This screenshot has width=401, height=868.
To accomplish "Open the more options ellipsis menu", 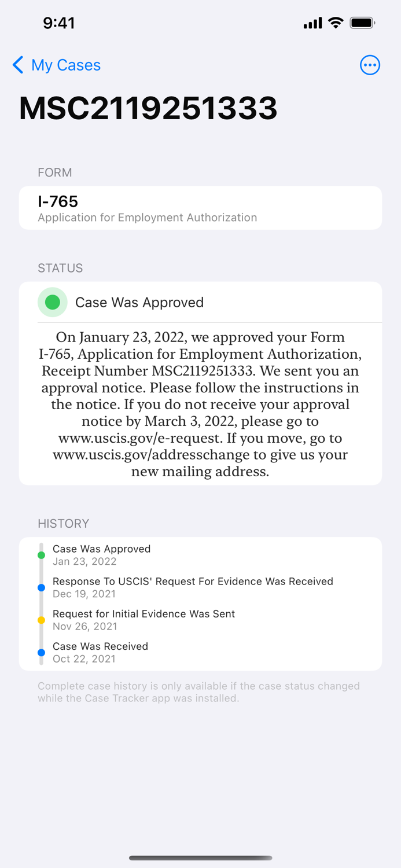I will [370, 65].
